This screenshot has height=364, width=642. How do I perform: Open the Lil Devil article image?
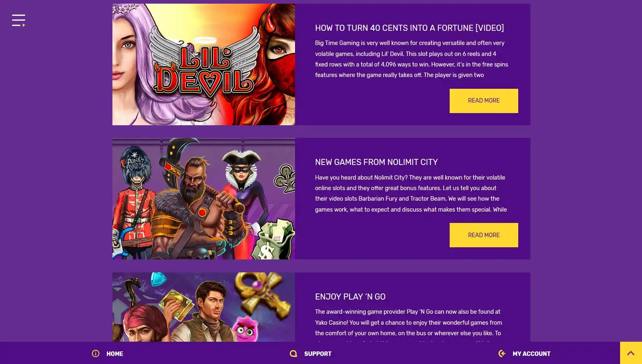point(204,64)
